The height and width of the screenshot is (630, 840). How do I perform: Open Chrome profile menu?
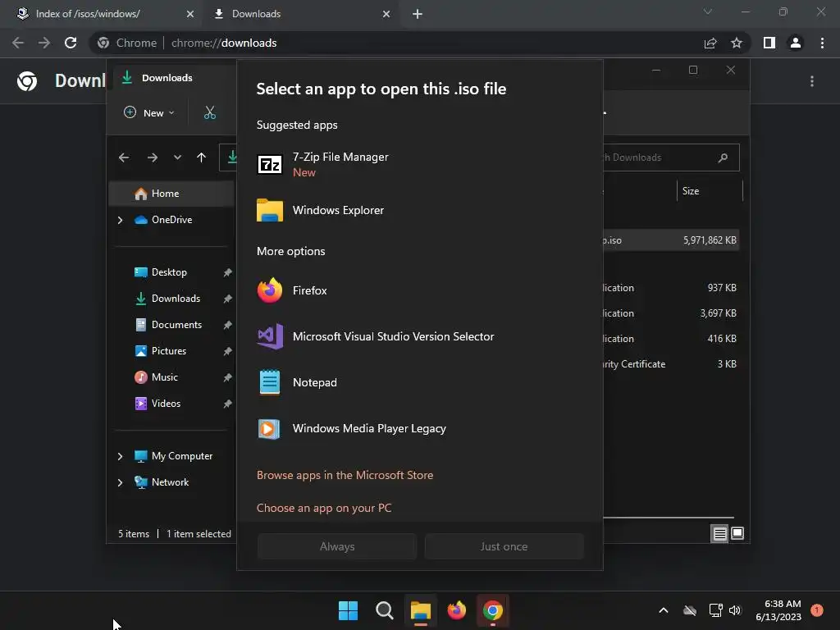pyautogui.click(x=796, y=43)
